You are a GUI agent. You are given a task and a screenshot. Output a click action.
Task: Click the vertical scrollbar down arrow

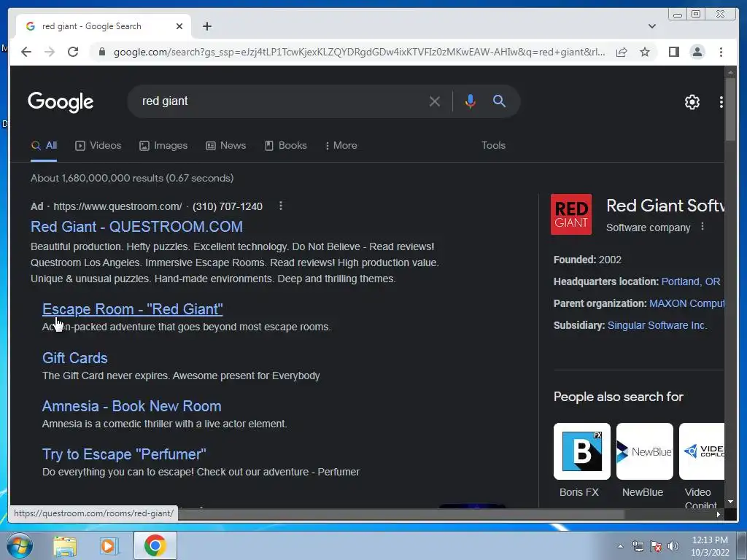(730, 502)
